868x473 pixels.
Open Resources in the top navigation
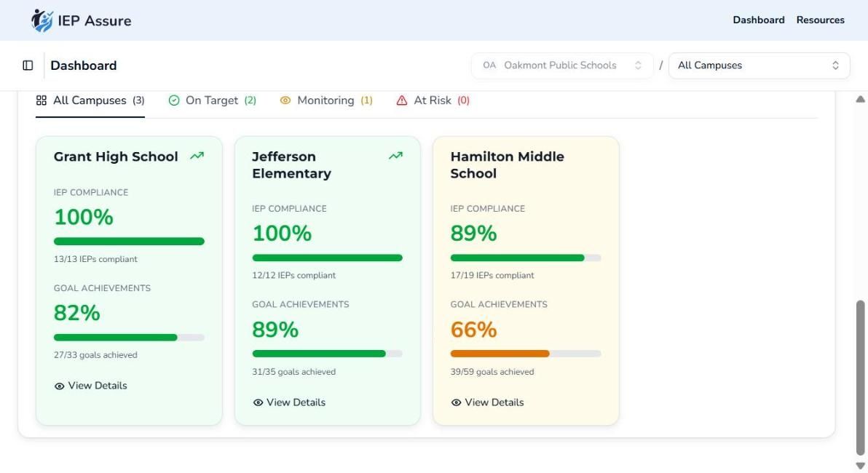click(x=821, y=20)
